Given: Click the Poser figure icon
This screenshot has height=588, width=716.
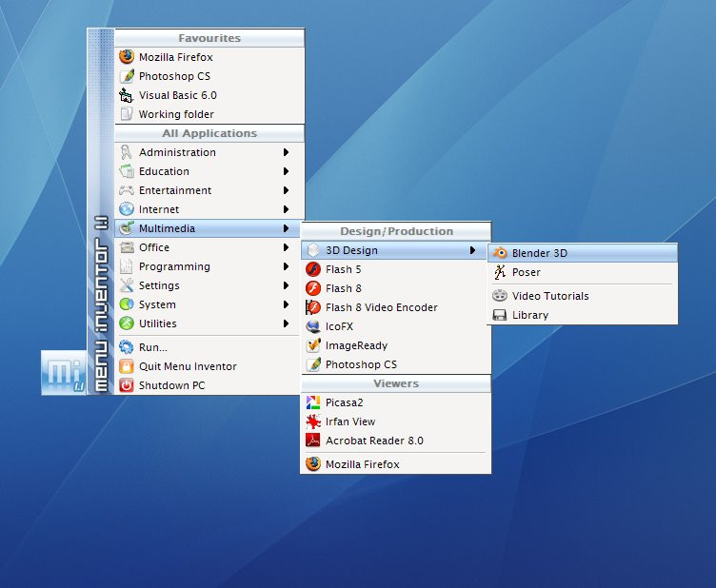Looking at the screenshot, I should pos(500,272).
